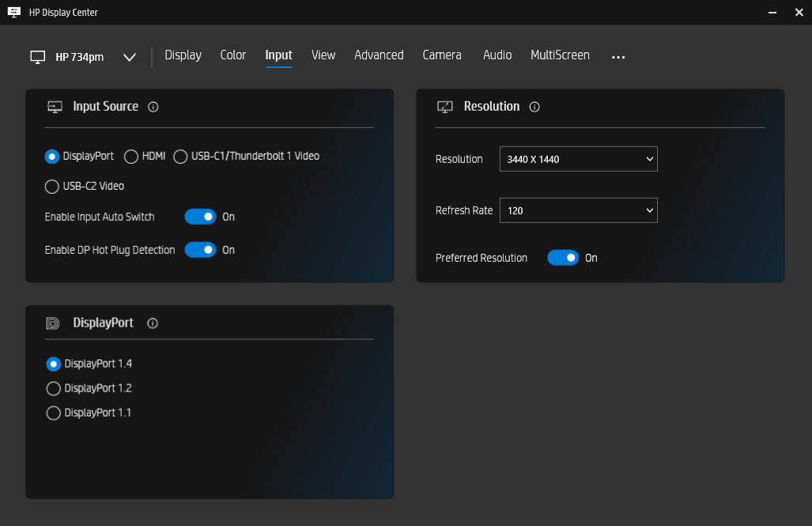Click the Resolution panel header icon
The image size is (812, 526).
pos(445,107)
